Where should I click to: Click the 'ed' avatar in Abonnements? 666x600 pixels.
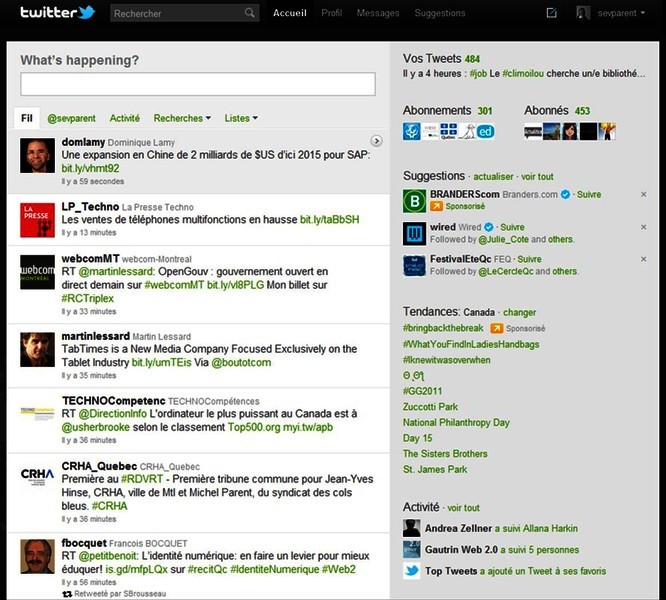pos(485,132)
